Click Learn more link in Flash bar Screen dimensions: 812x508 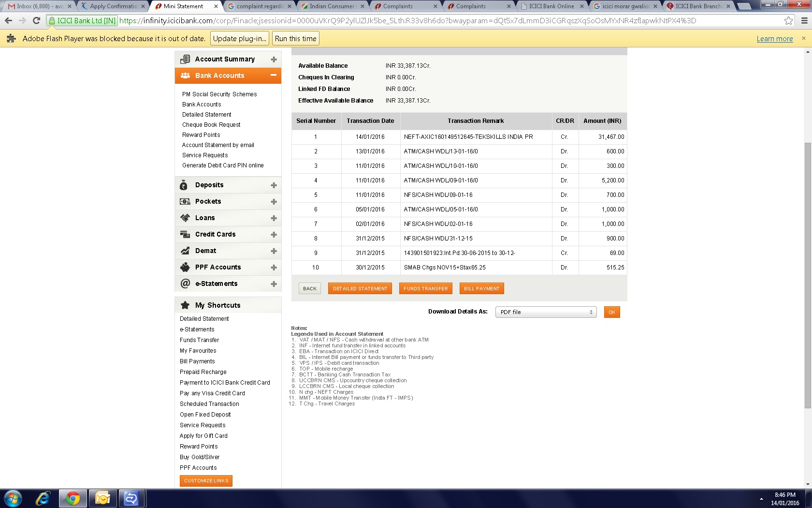point(774,39)
